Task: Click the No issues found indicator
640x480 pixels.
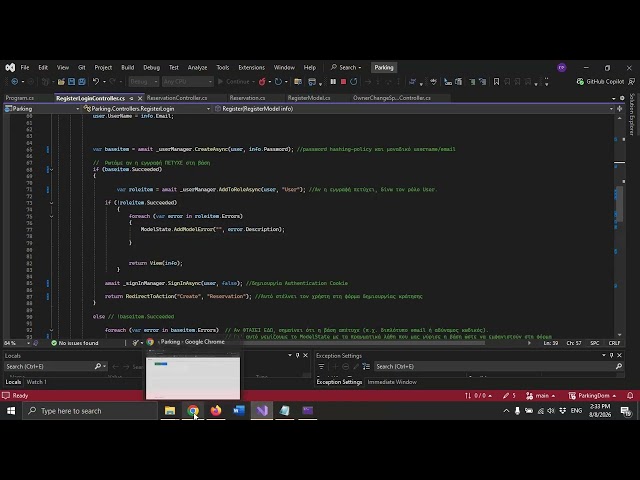Action: click(75, 343)
